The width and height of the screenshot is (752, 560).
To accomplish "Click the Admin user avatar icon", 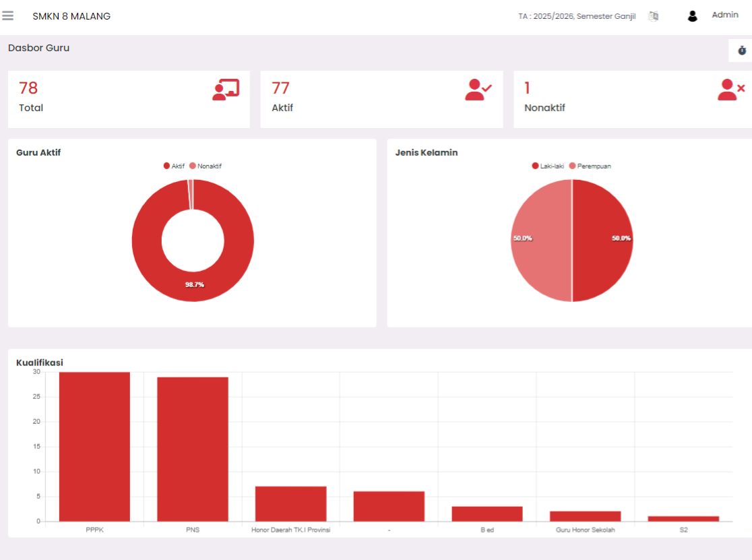I will coord(692,16).
